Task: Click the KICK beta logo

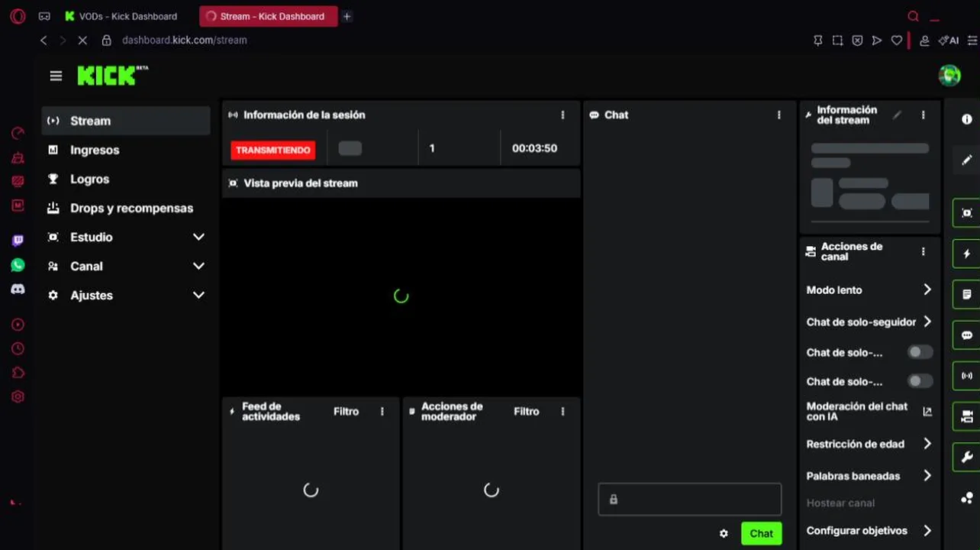Action: 112,75
